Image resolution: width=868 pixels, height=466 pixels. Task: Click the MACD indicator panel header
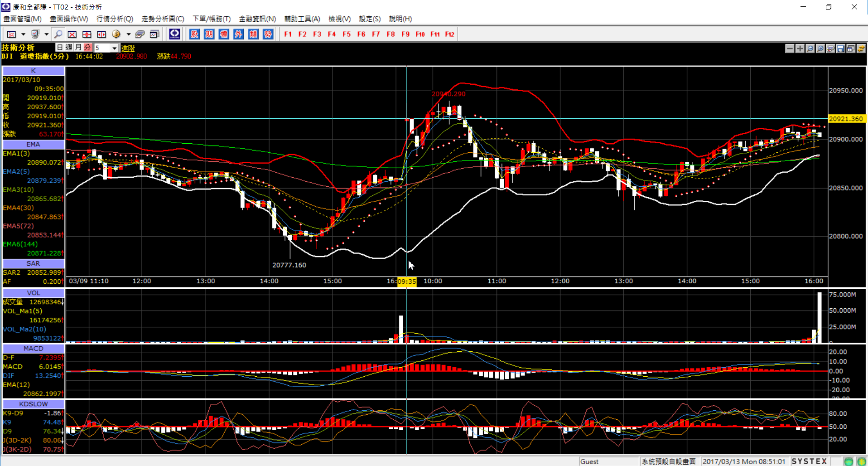(33, 348)
